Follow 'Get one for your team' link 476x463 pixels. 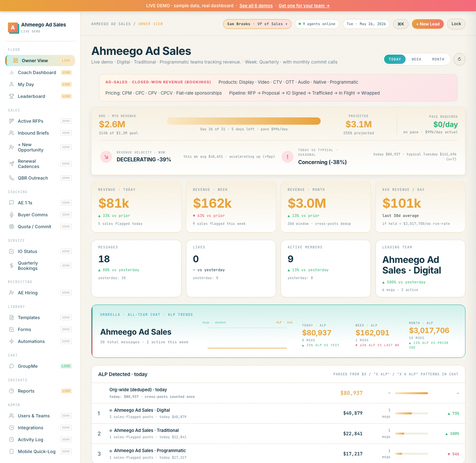click(x=304, y=6)
